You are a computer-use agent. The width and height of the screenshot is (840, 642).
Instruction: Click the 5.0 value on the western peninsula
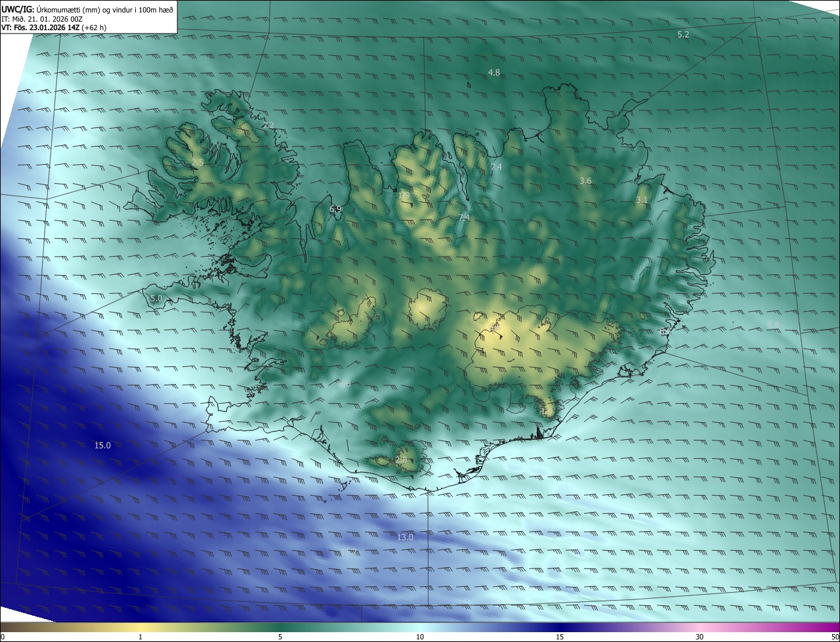[156, 299]
